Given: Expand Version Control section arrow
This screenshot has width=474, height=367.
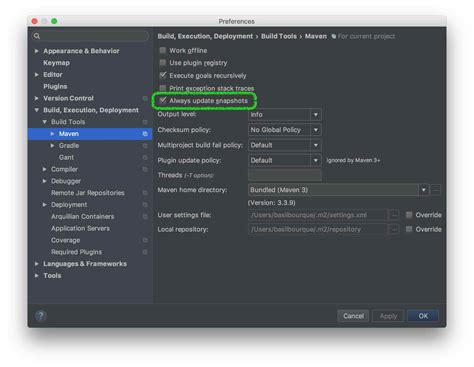Looking at the screenshot, I should (37, 98).
